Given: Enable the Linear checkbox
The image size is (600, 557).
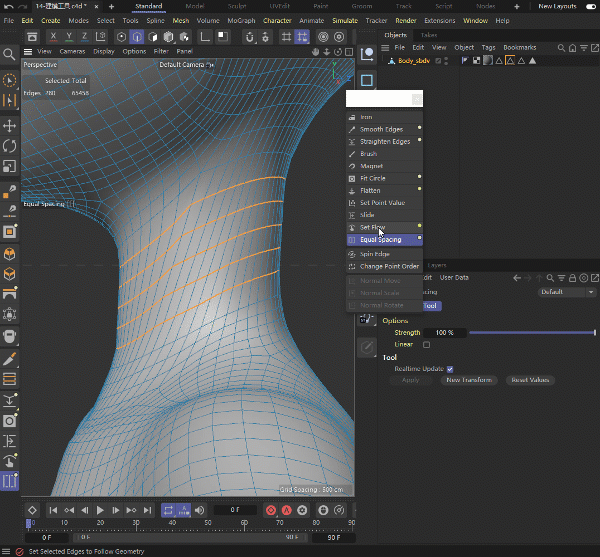Looking at the screenshot, I should click(x=427, y=344).
